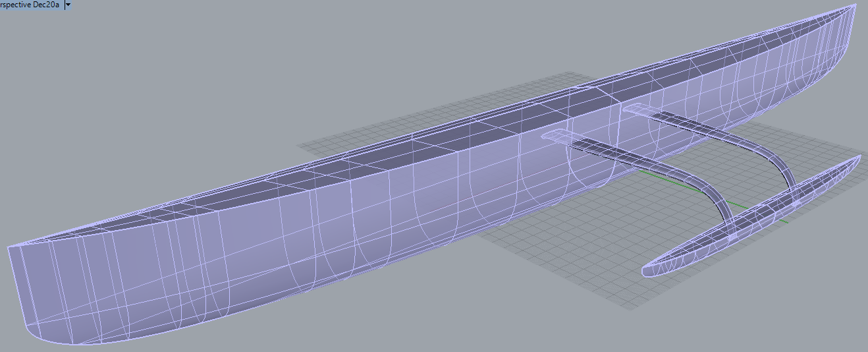Open the viewport title dropdown arrow

tap(68, 4)
